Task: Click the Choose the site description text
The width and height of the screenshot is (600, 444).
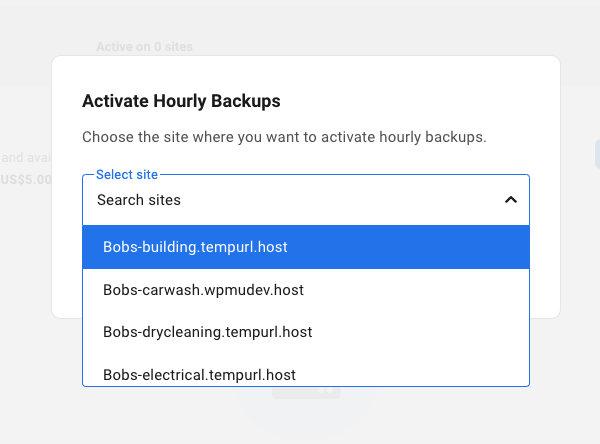Action: [x=284, y=137]
